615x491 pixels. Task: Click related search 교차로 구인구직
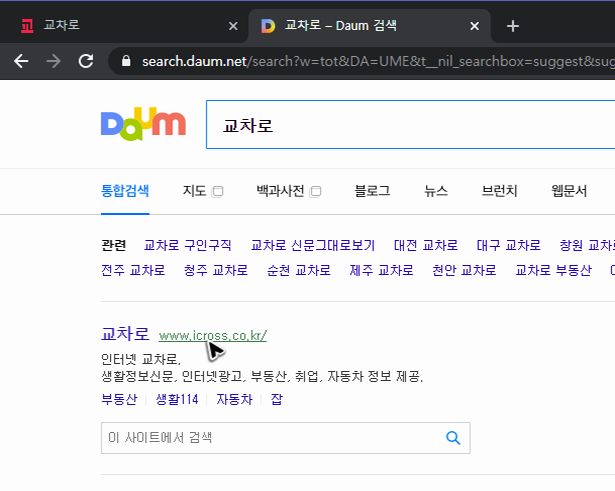187,246
